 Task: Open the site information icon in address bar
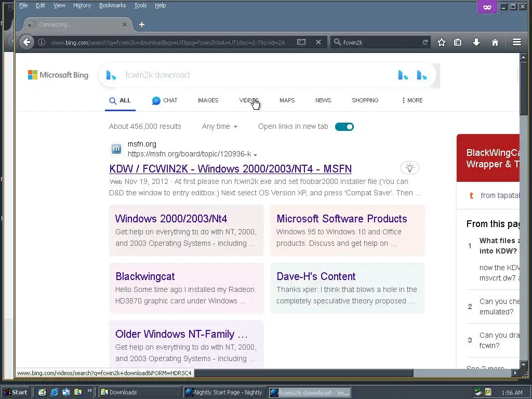[42, 43]
